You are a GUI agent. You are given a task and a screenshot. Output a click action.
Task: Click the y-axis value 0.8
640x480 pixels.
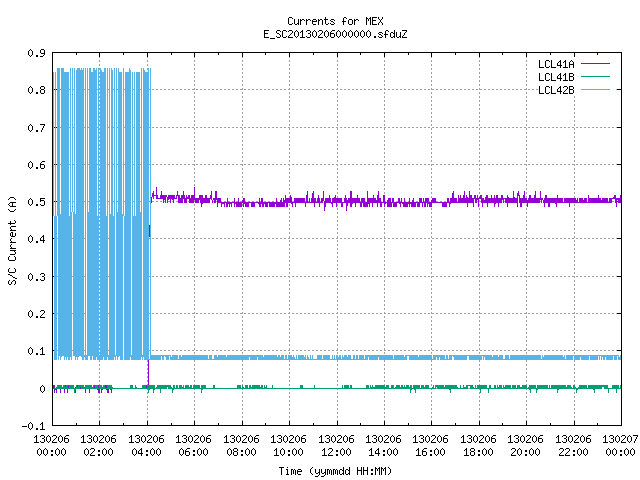36,90
